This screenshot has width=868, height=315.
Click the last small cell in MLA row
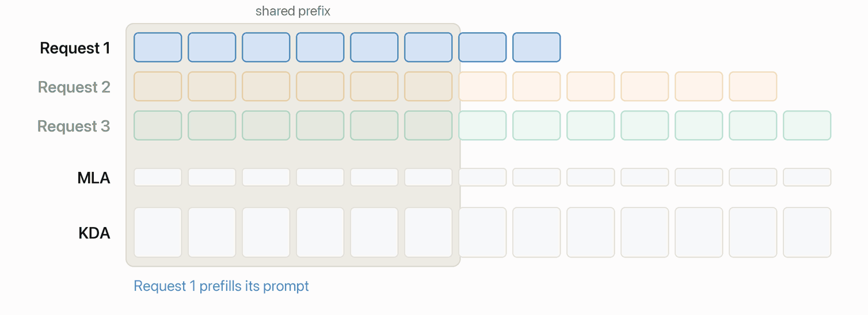[x=807, y=177]
